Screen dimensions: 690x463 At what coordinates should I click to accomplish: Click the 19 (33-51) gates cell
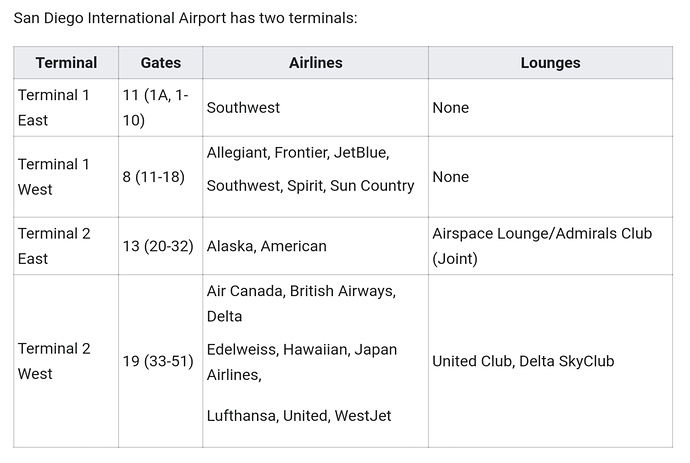click(161, 361)
